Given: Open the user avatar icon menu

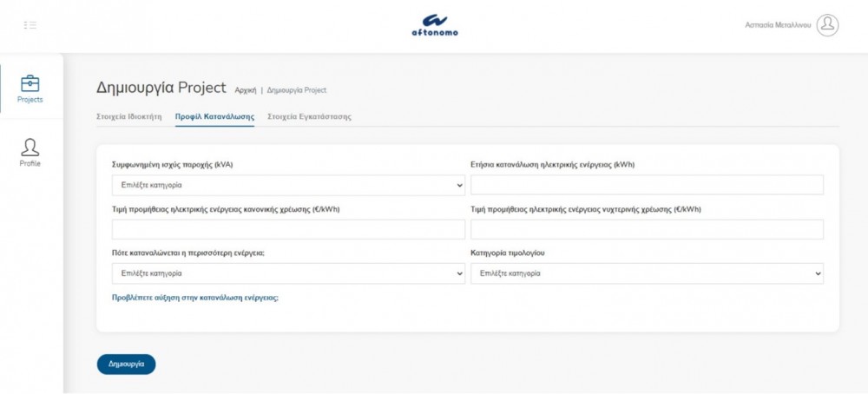Looking at the screenshot, I should pyautogui.click(x=828, y=25).
